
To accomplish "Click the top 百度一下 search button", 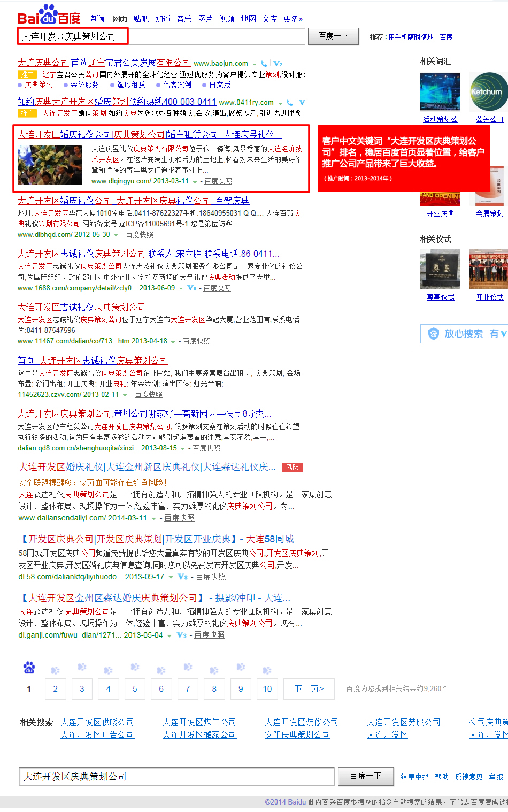I will (333, 36).
